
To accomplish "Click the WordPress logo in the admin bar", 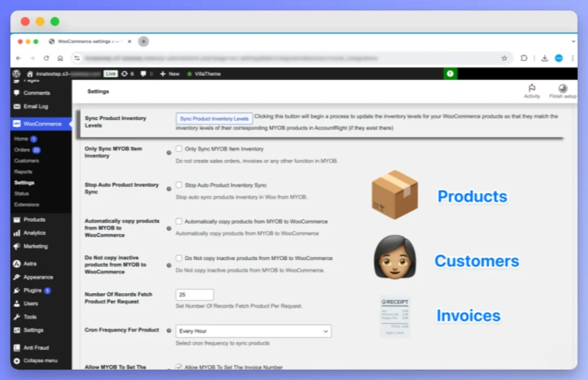I will click(x=16, y=73).
